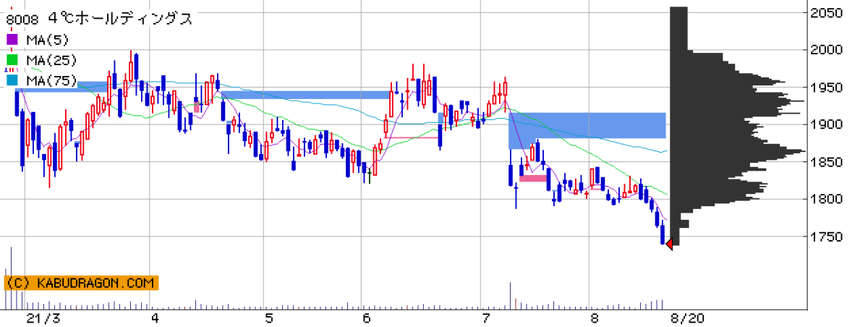This screenshot has width=868, height=327.
Task: Click the month 4 date axis label
Action: coord(155,318)
